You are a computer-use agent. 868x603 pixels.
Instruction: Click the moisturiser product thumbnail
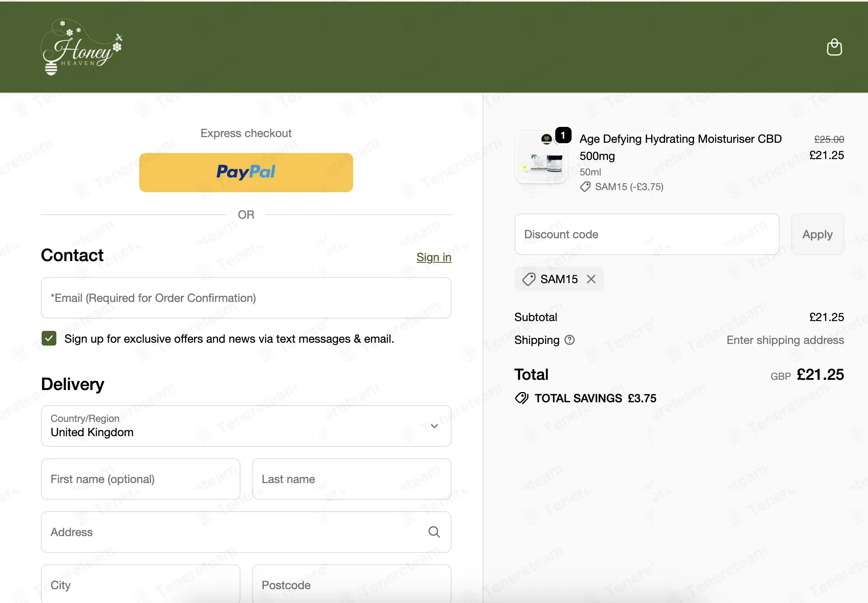(541, 157)
